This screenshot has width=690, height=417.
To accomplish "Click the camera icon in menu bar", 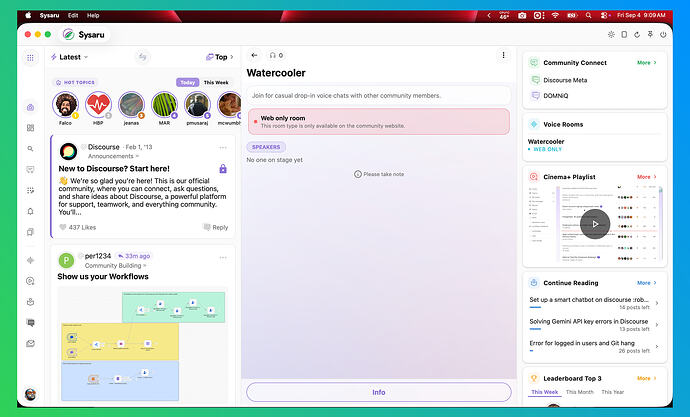I will [x=522, y=15].
